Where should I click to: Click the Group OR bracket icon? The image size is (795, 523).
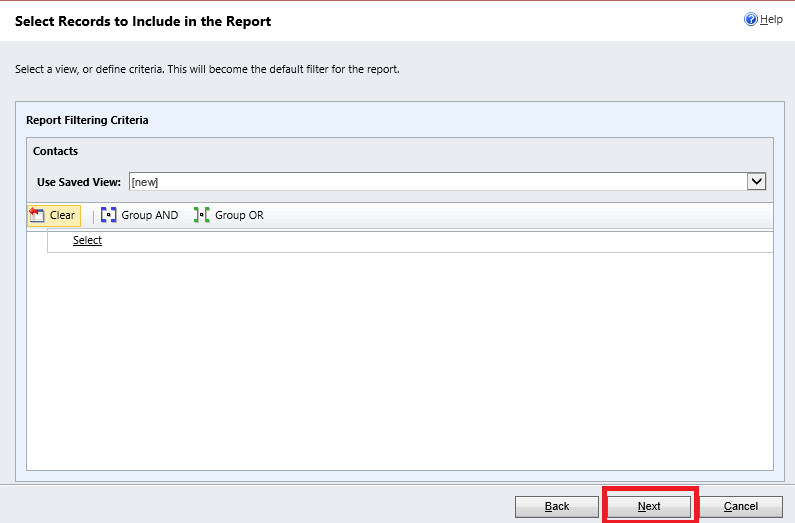pos(201,215)
